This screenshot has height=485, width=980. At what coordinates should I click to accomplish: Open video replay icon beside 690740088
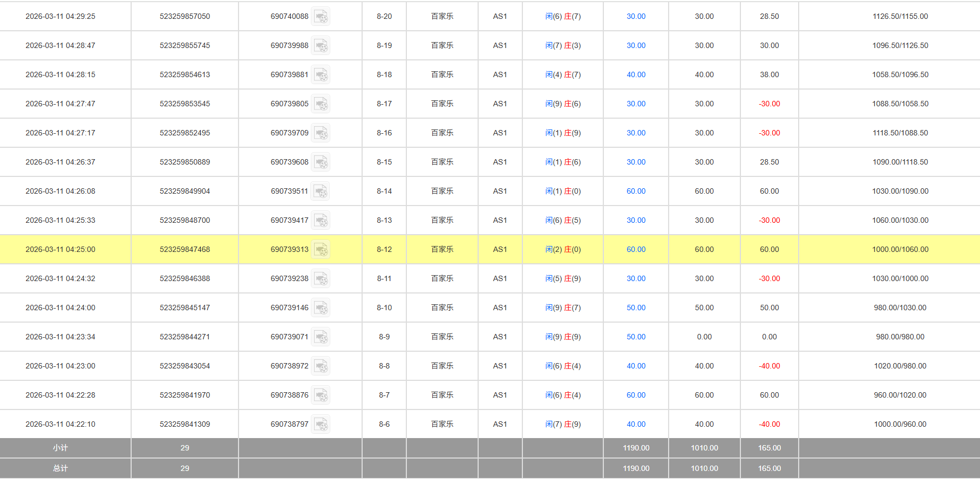tap(321, 17)
